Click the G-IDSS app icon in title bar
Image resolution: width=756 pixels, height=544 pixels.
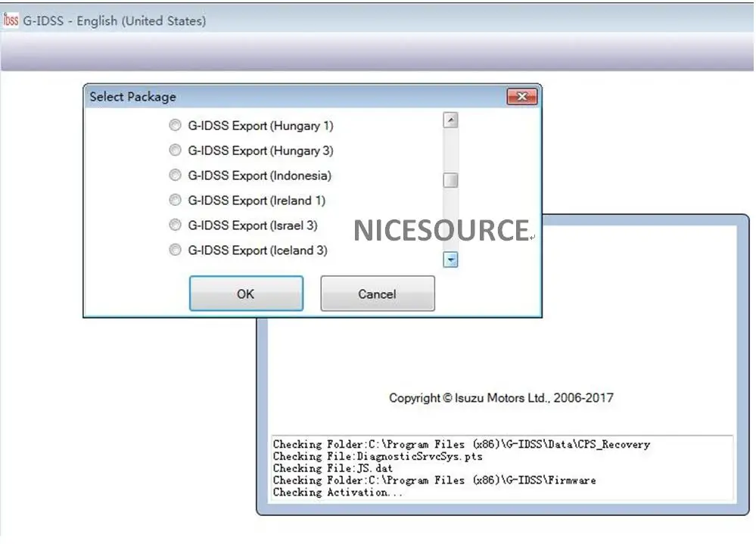tap(11, 20)
